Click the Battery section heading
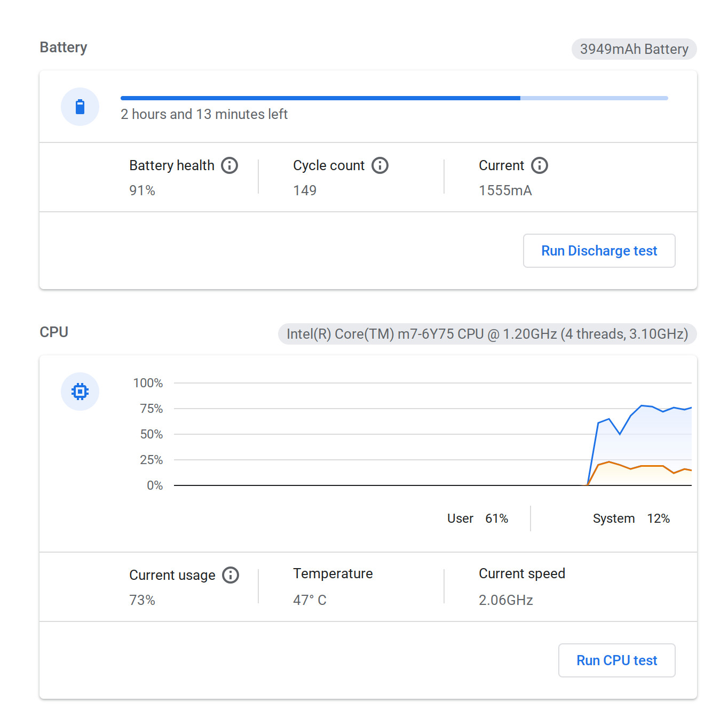The image size is (728, 718). (64, 47)
